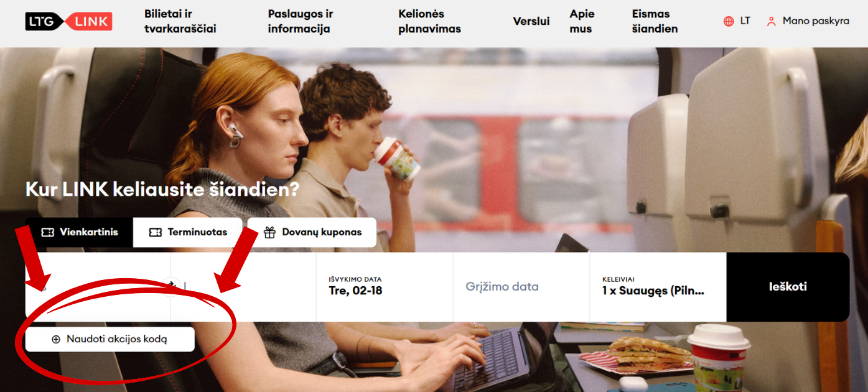Click the LTG LINK logo

pos(68,21)
